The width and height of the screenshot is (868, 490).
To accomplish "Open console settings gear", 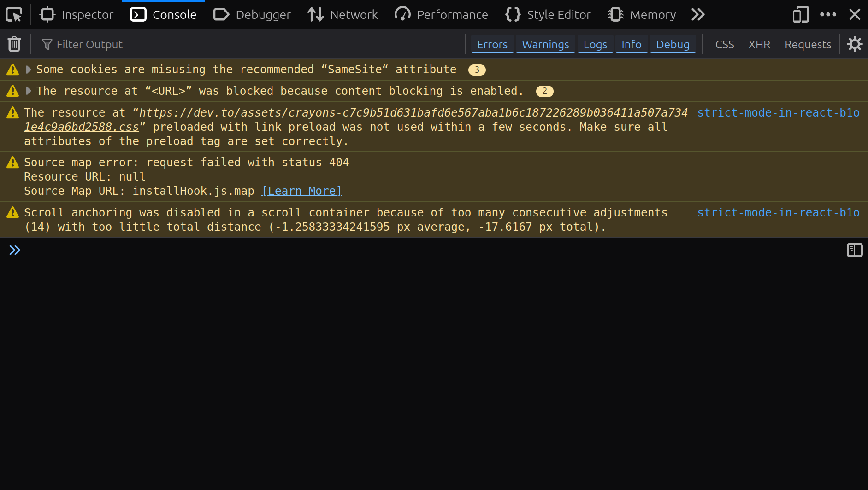I will 855,44.
